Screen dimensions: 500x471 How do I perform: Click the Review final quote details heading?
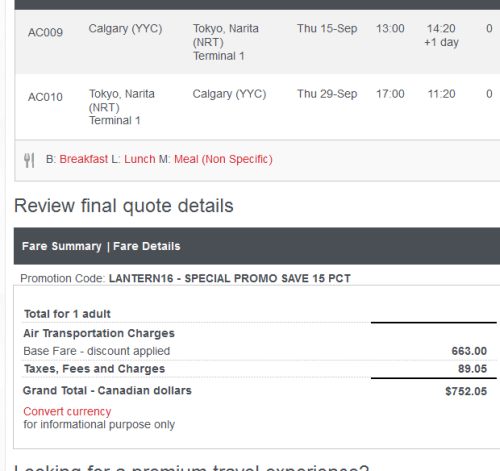(x=124, y=205)
